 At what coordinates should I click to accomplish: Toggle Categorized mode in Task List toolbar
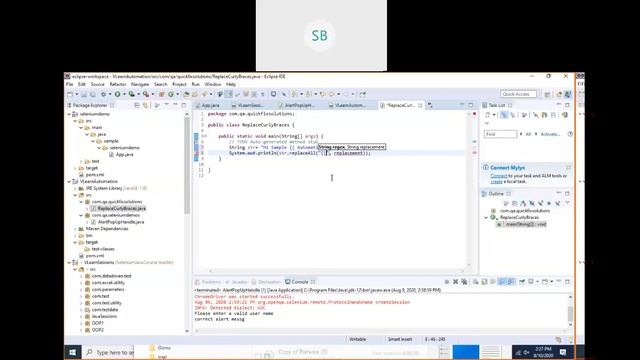point(504,115)
